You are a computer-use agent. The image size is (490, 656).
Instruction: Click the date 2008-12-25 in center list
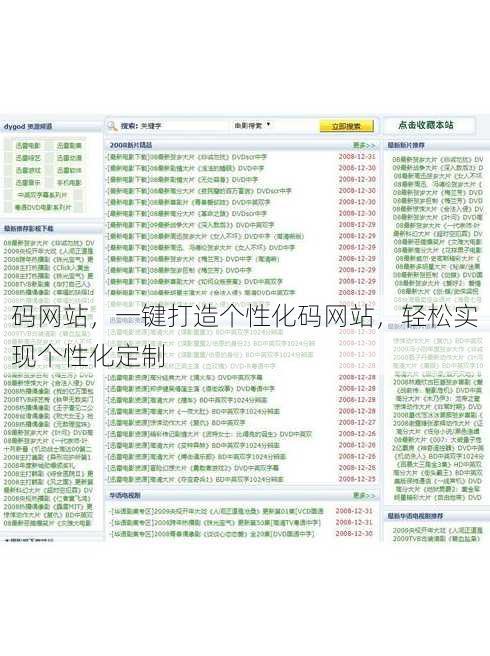357,479
